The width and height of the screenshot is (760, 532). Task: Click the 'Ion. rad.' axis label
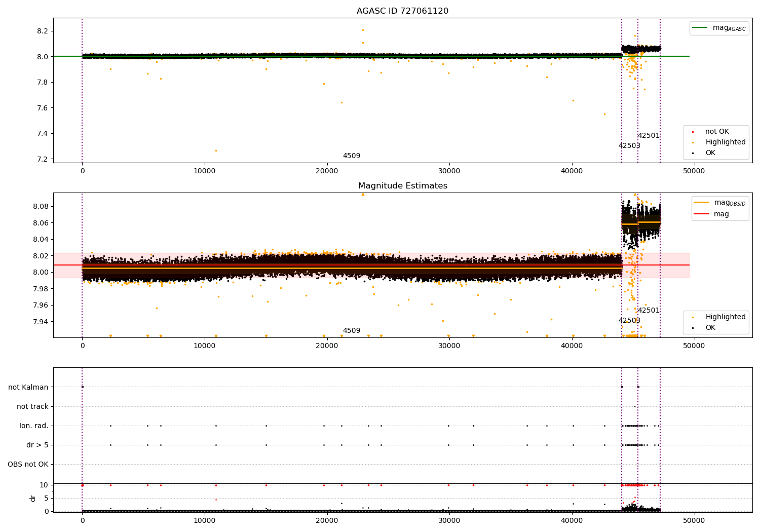point(34,426)
